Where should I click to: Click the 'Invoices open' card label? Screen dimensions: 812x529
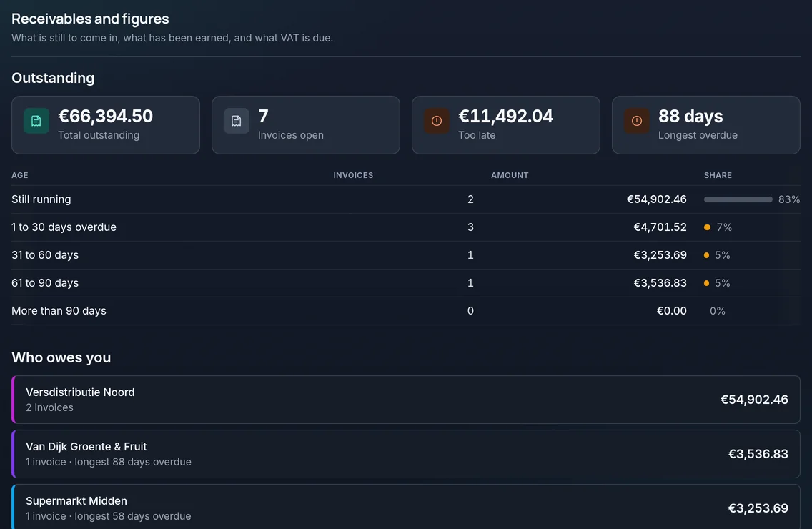[x=290, y=135]
